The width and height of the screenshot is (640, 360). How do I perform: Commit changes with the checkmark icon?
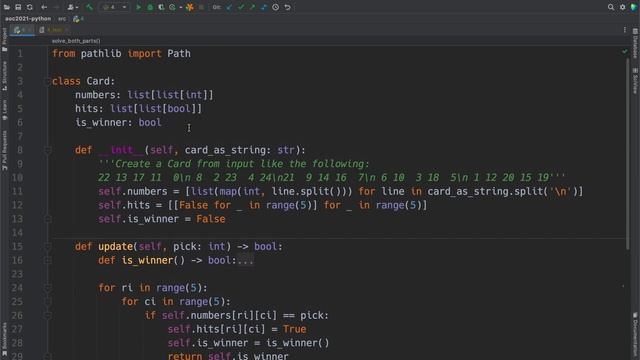241,7
